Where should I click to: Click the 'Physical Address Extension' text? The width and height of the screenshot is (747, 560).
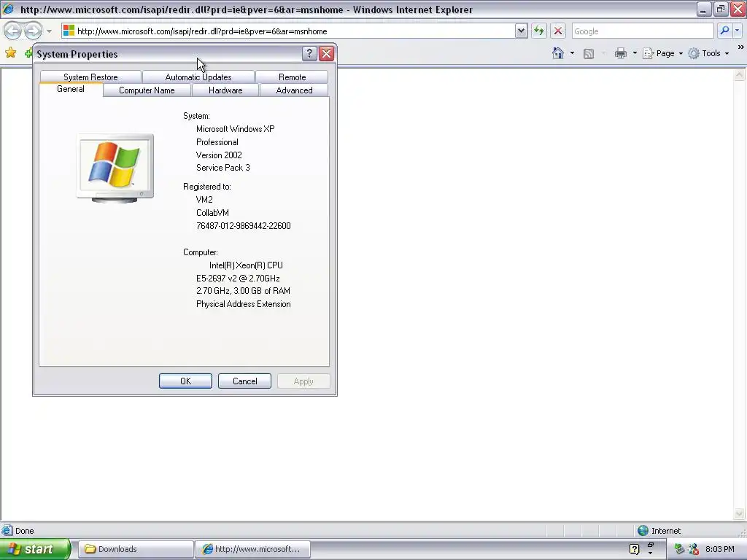(x=244, y=304)
